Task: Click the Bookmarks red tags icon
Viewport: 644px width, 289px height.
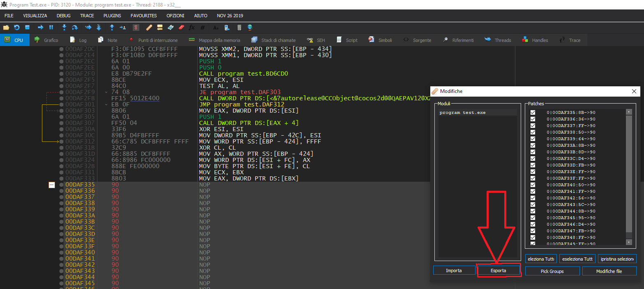Action: pos(181,28)
